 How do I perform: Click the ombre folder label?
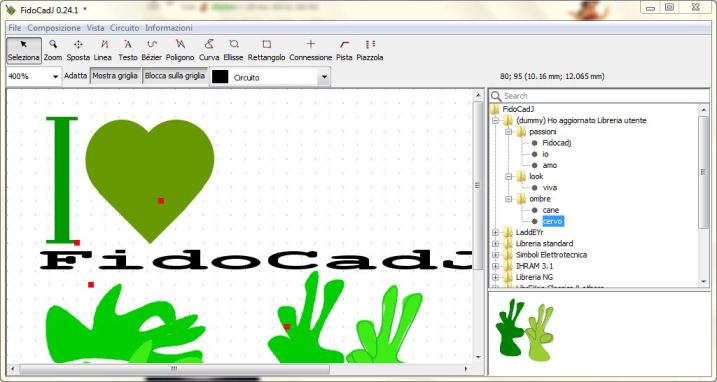540,199
